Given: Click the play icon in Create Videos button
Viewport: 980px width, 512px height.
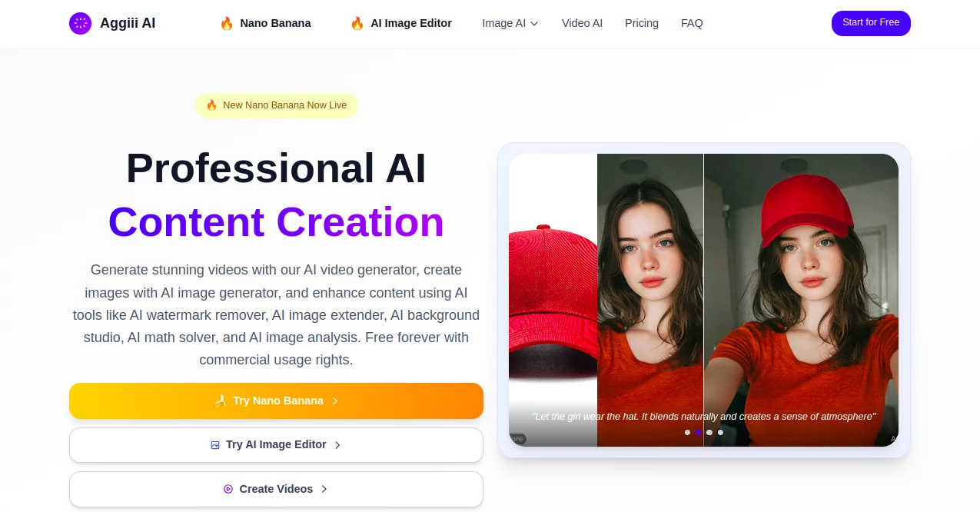Looking at the screenshot, I should 228,489.
